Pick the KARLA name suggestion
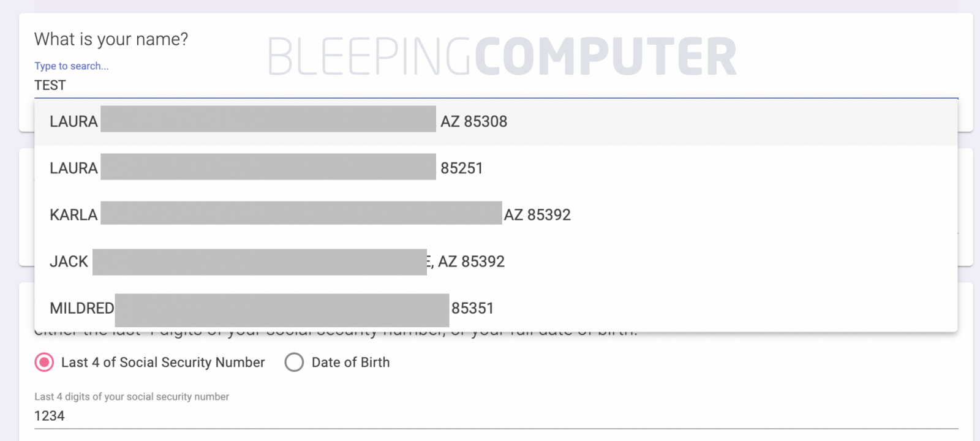980x441 pixels. pos(73,215)
